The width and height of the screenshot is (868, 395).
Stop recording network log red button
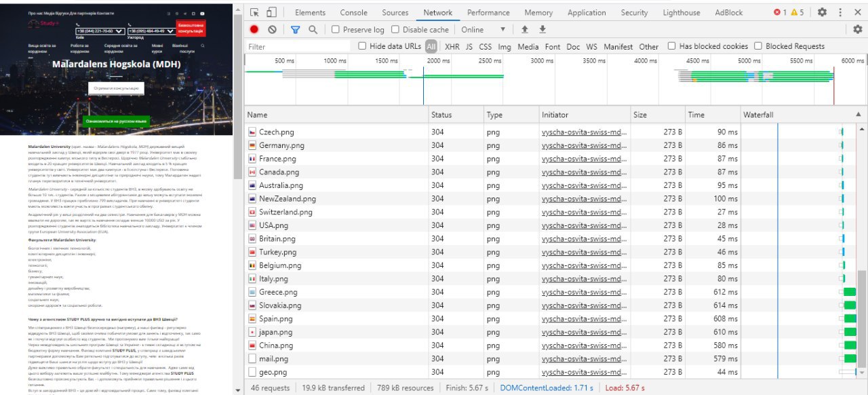click(x=254, y=29)
